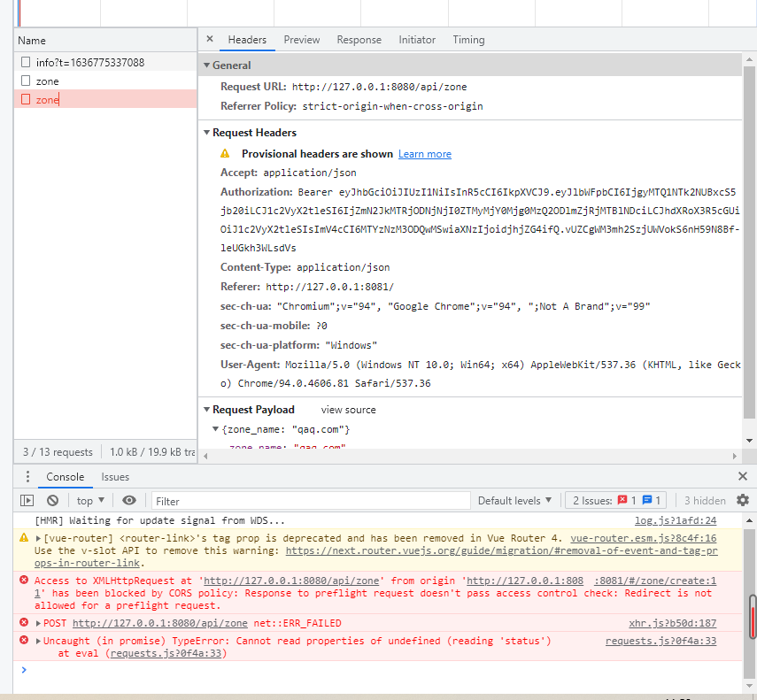Open the top frame context dropdown
The width and height of the screenshot is (757, 700).
point(89,500)
